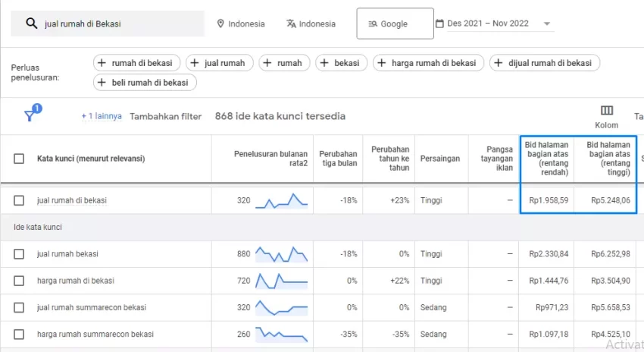Sort by Penelusuran bulanan rata2 column
This screenshot has width=644, height=352.
pyautogui.click(x=270, y=159)
